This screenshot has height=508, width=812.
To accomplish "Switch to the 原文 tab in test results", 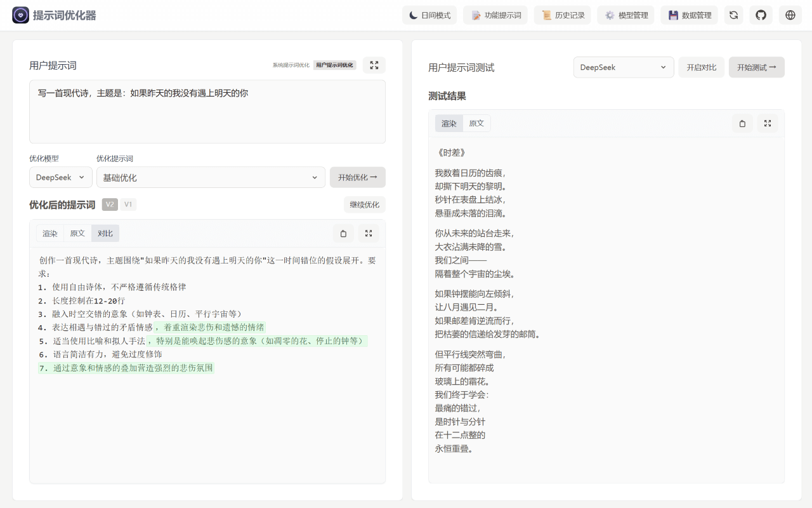I will [476, 123].
